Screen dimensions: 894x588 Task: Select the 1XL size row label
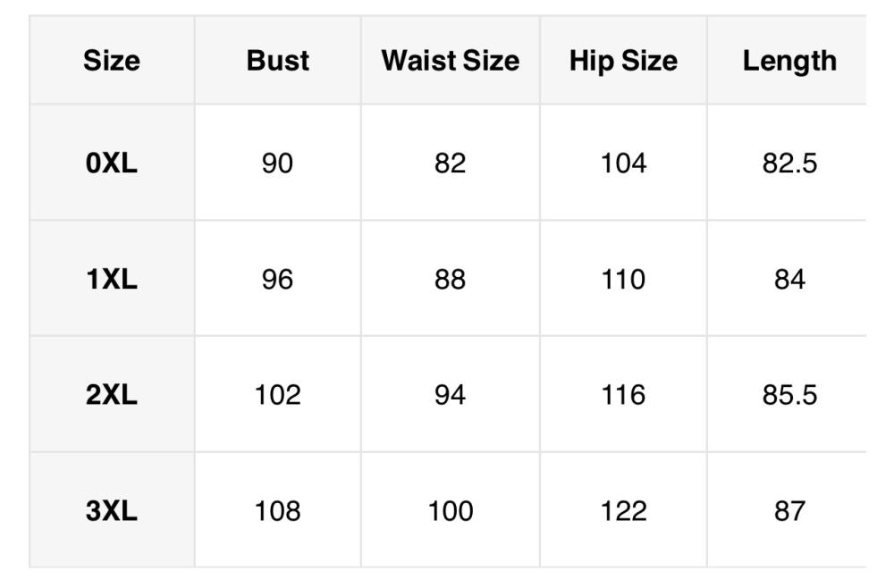pos(112,279)
